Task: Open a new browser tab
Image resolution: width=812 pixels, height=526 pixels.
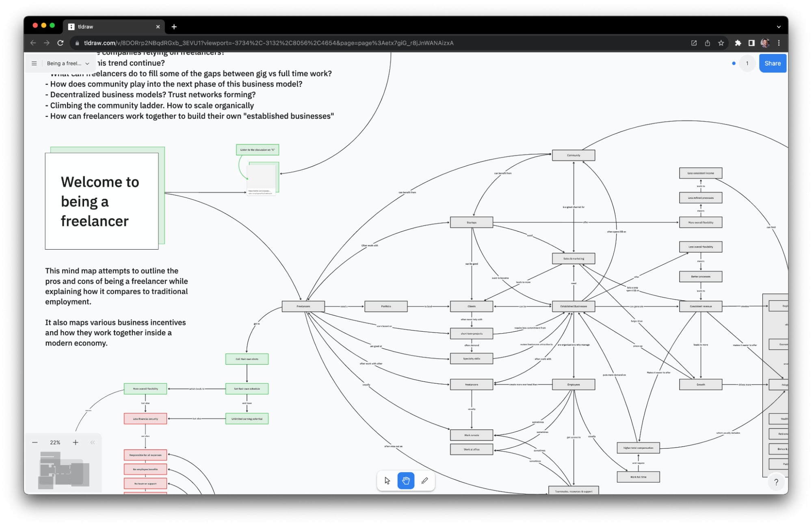Action: point(174,27)
